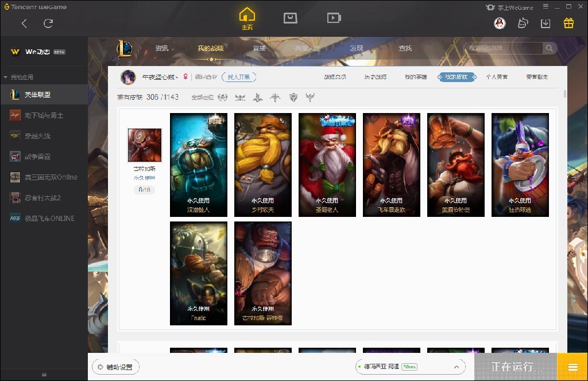Click the League of Legends logo
This screenshot has height=381, width=588.
pos(124,48)
